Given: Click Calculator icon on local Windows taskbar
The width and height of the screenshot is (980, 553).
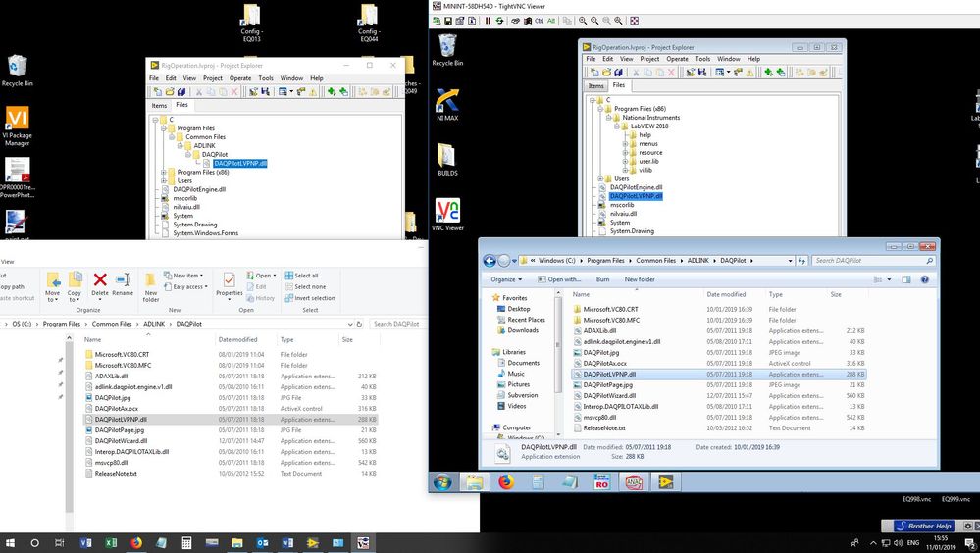Looking at the screenshot, I should (186, 543).
